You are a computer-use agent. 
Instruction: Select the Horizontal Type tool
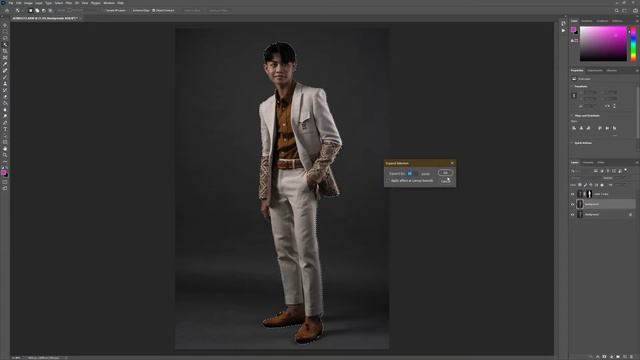coord(5,129)
